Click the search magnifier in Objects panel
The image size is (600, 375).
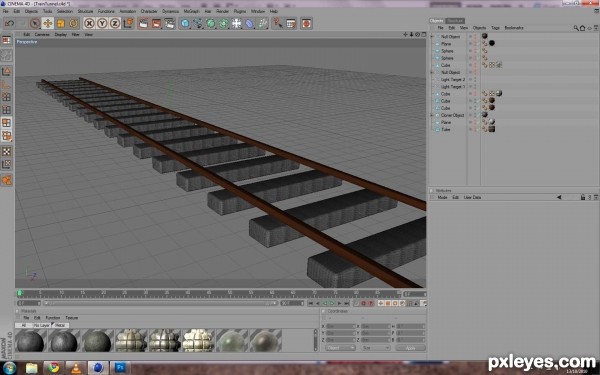click(576, 28)
